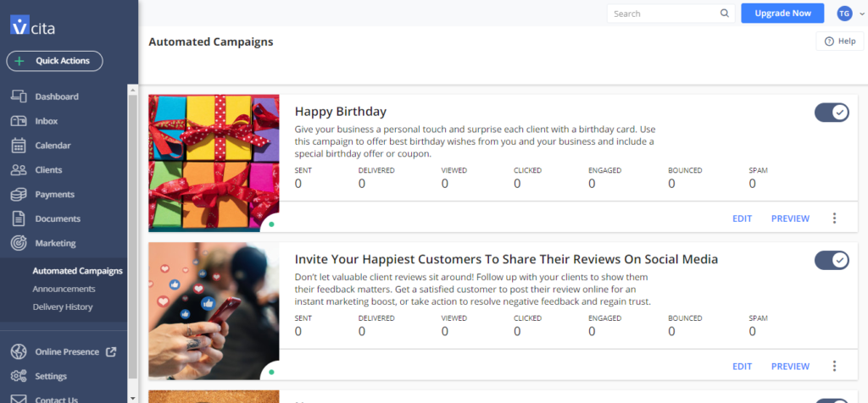Click the Online Presence globe icon
The height and width of the screenshot is (403, 868).
pyautogui.click(x=19, y=351)
